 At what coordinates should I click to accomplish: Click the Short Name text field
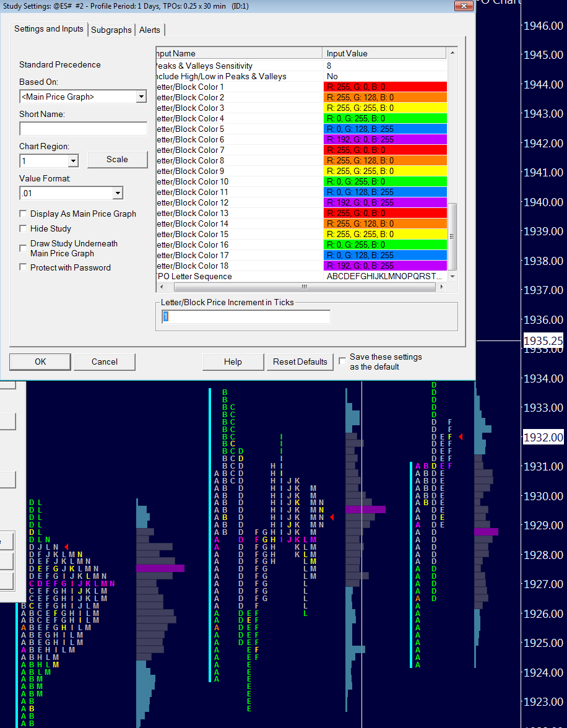83,129
